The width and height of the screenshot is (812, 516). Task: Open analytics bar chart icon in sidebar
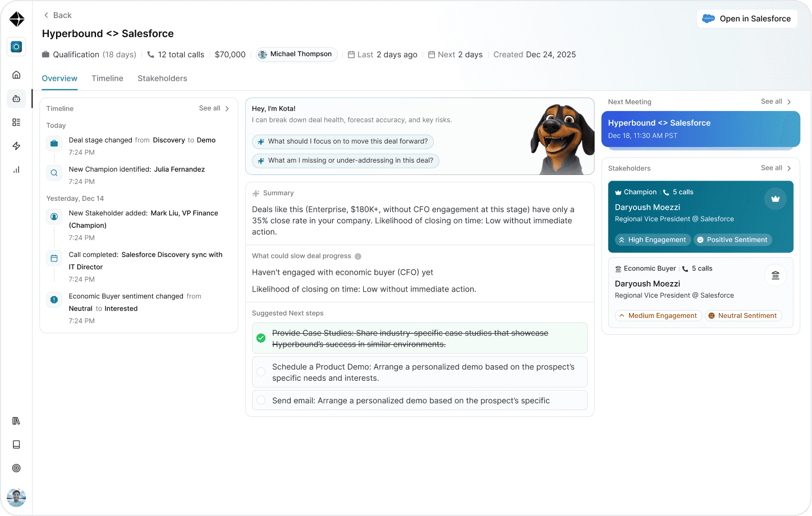coord(16,169)
